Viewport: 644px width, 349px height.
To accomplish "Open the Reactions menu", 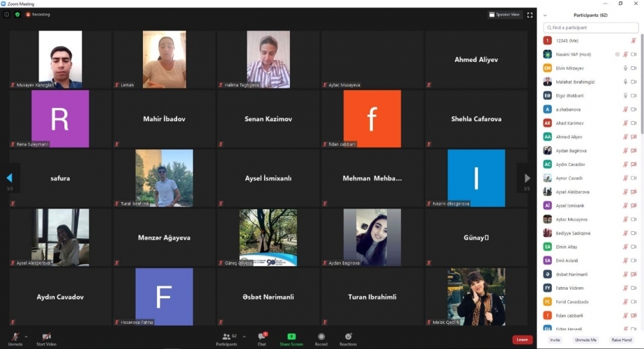I will pos(348,337).
